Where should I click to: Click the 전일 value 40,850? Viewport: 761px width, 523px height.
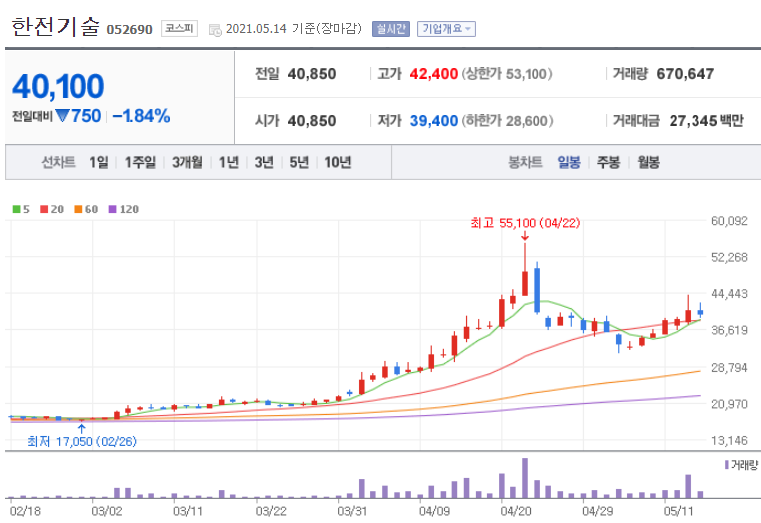click(312, 74)
